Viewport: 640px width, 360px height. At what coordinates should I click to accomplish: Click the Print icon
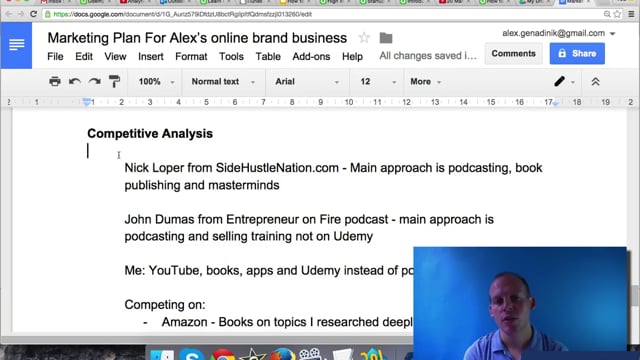point(55,81)
